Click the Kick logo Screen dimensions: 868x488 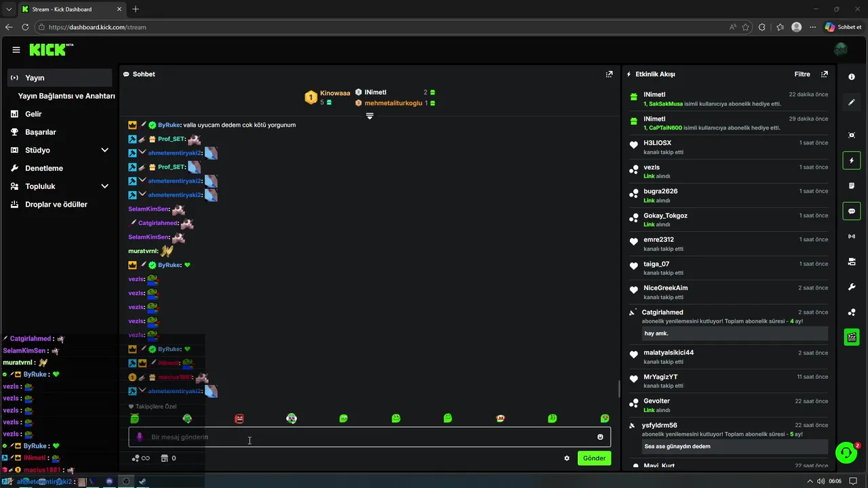[52, 49]
